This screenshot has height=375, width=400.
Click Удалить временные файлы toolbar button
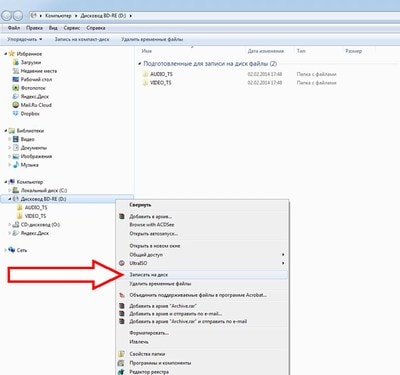pyautogui.click(x=152, y=39)
